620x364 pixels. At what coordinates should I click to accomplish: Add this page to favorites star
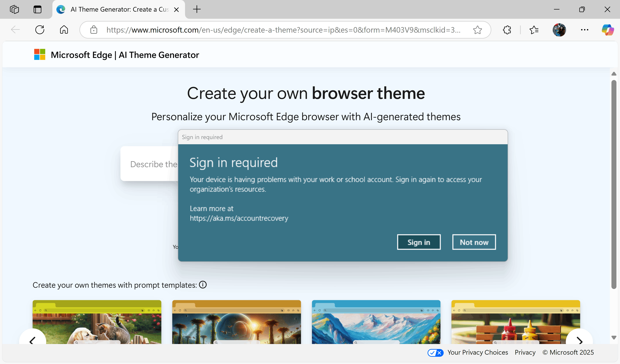coord(477,30)
